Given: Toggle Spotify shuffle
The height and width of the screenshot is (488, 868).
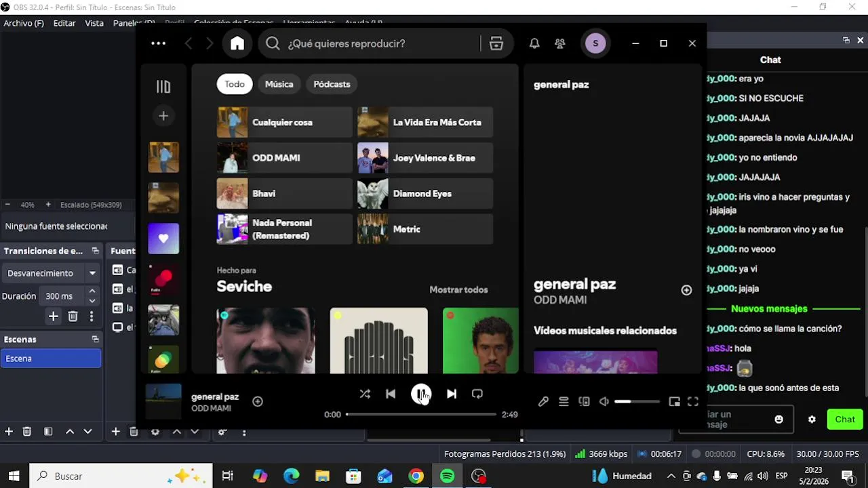Looking at the screenshot, I should pos(365,394).
